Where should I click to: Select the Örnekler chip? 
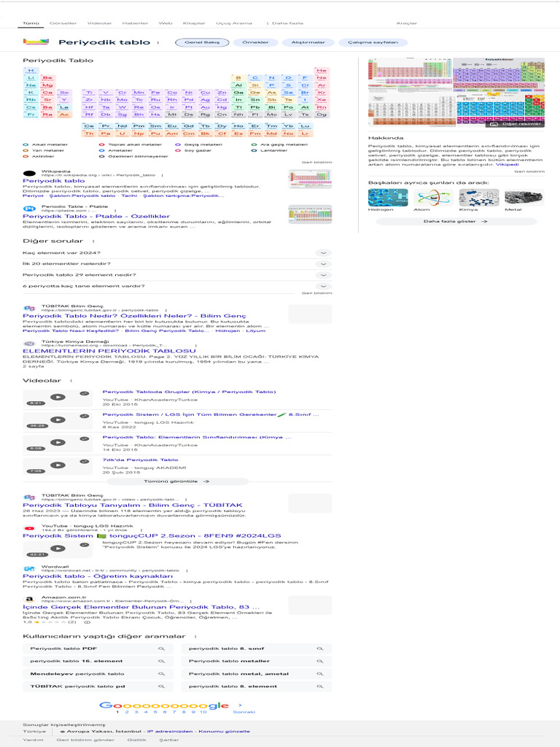pyautogui.click(x=256, y=42)
